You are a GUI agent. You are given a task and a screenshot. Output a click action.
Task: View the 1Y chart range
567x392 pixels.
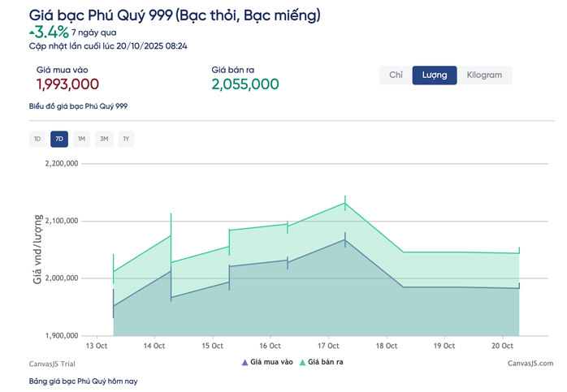pyautogui.click(x=126, y=139)
